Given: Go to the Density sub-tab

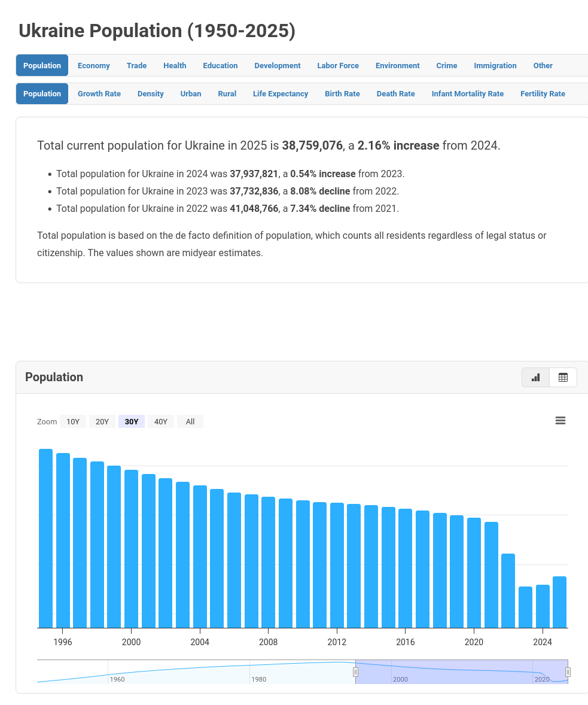Looking at the screenshot, I should point(151,93).
